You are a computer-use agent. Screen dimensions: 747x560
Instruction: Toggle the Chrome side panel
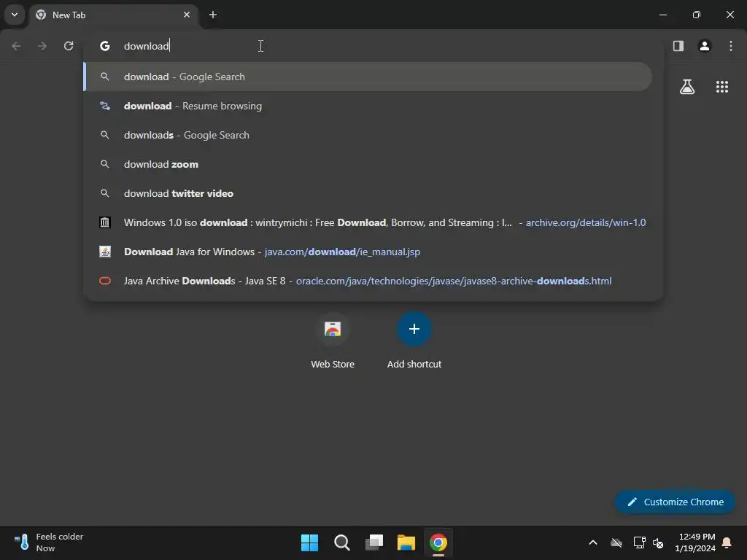(678, 46)
